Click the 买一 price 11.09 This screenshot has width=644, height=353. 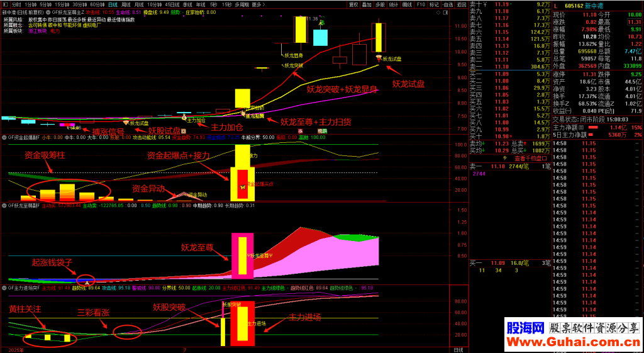click(501, 74)
